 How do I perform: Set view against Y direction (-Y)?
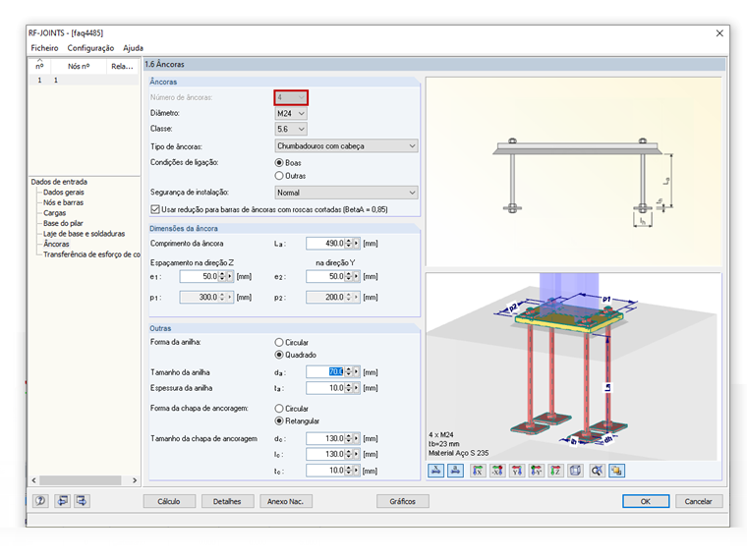(x=537, y=471)
